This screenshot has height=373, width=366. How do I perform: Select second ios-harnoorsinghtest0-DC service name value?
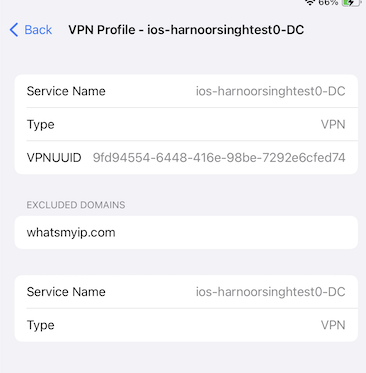click(270, 292)
